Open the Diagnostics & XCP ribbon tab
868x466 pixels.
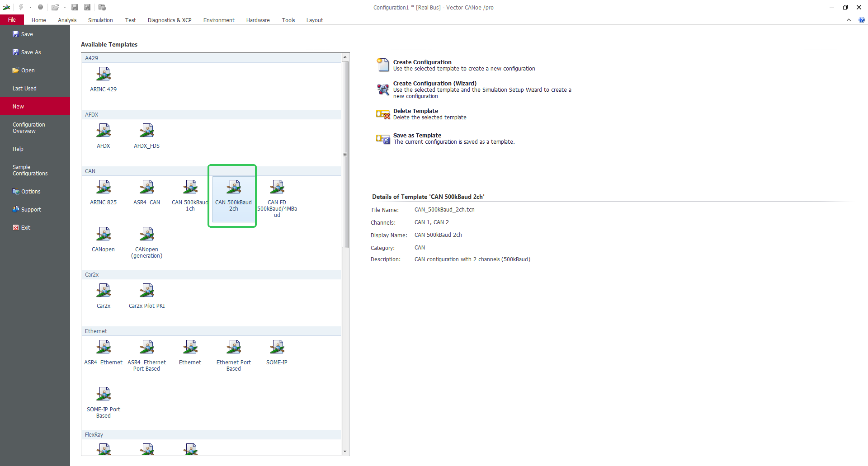point(170,20)
